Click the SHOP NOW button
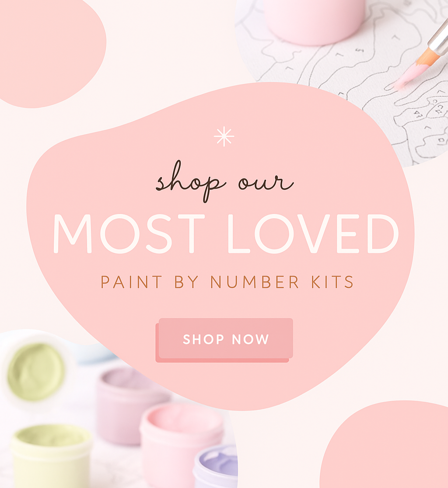The width and height of the screenshot is (448, 488). coord(224,340)
